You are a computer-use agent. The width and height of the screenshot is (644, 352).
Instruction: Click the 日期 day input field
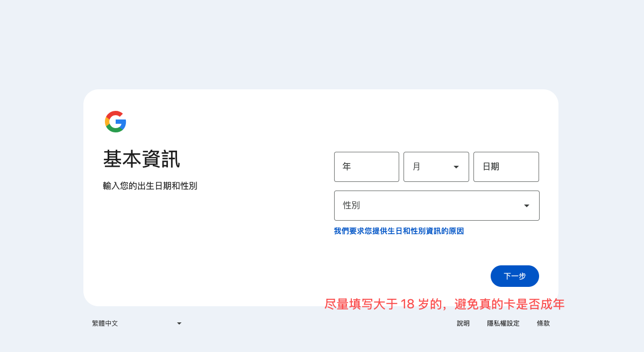[x=506, y=167]
